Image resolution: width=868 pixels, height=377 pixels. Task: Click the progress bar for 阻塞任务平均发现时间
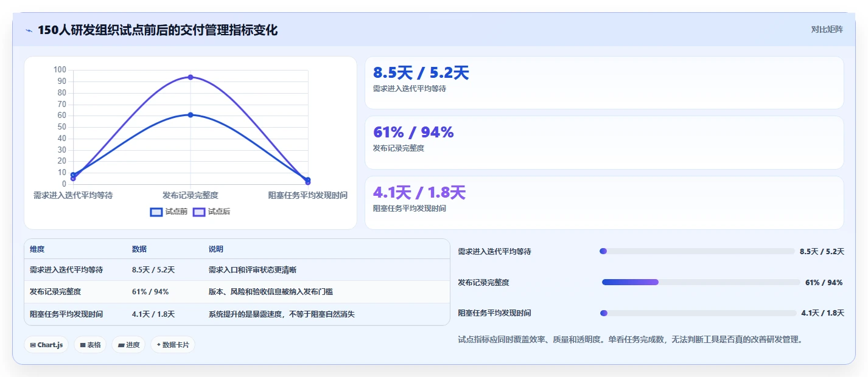pyautogui.click(x=698, y=313)
